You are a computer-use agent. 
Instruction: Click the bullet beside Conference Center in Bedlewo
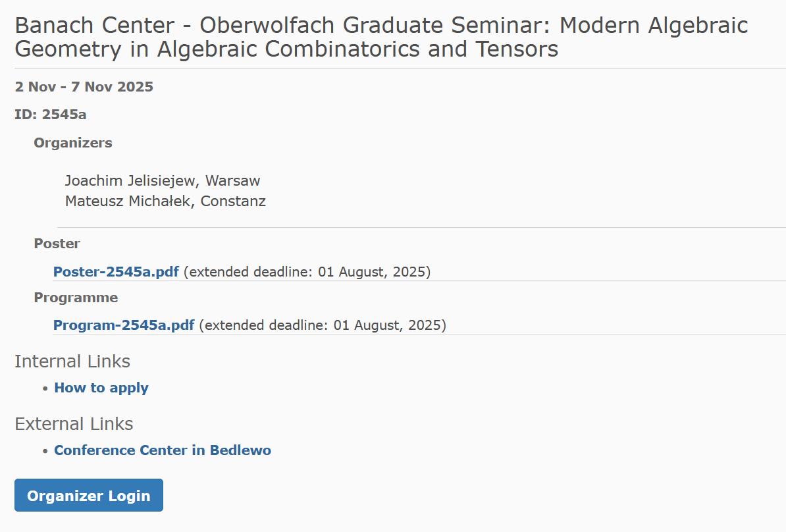[x=45, y=451]
